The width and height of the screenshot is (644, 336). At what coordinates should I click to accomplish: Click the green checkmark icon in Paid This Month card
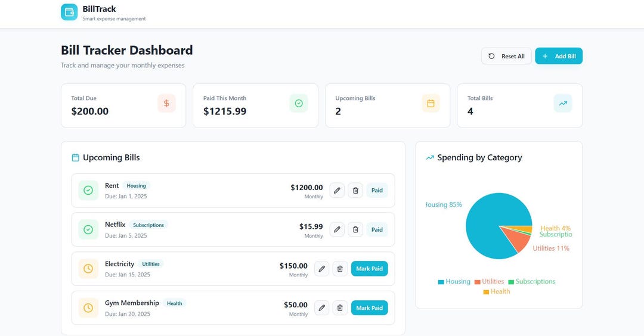click(299, 104)
